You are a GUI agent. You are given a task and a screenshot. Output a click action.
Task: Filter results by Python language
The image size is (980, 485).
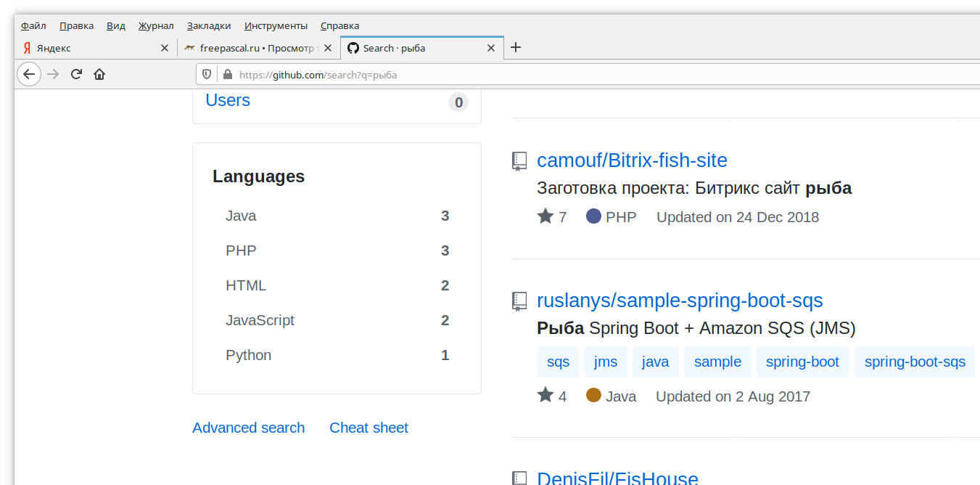248,355
